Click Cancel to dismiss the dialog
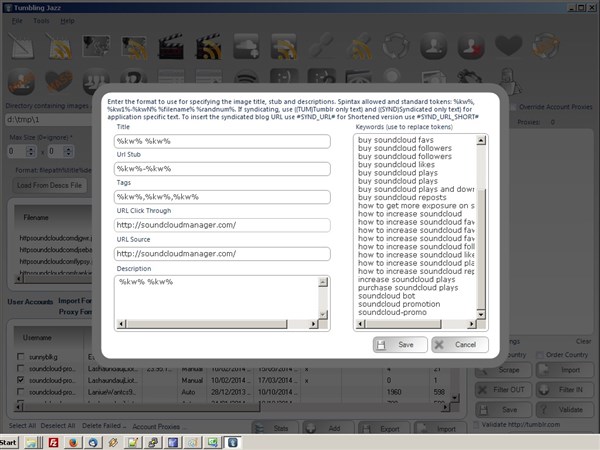The image size is (600, 450). pos(460,345)
